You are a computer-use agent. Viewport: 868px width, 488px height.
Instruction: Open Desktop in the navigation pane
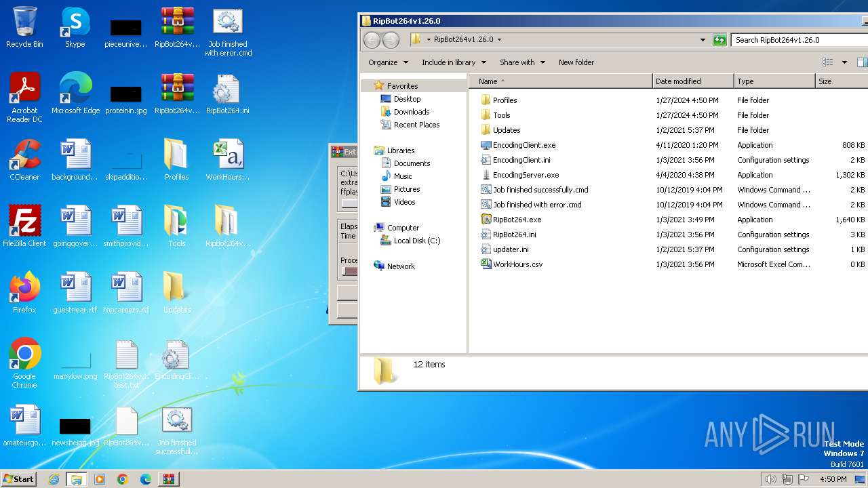(x=407, y=99)
